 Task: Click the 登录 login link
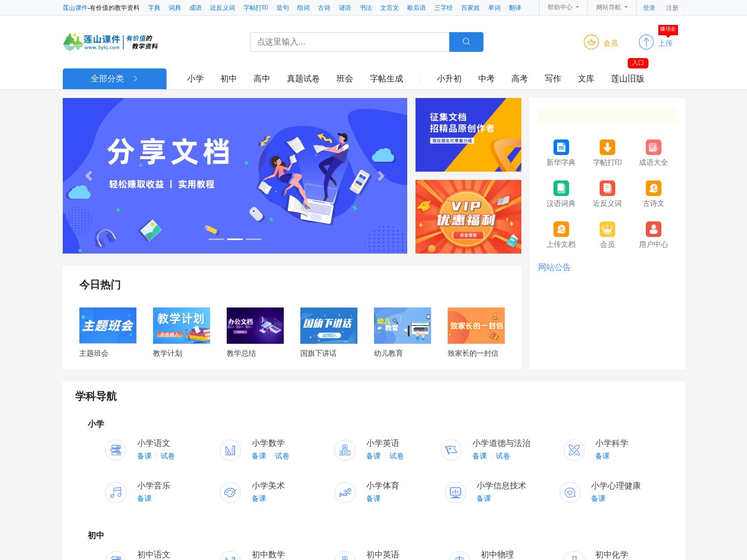point(649,8)
